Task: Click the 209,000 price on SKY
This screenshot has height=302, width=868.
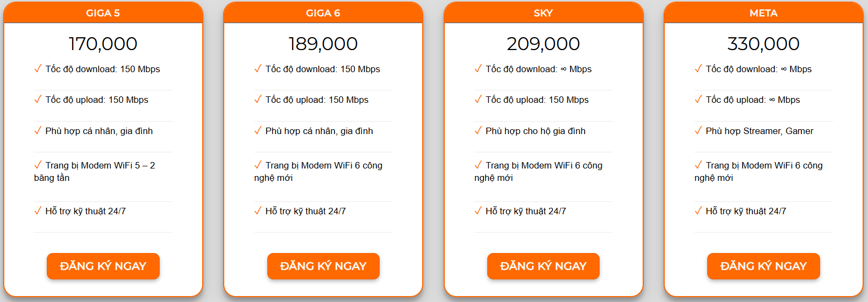Action: point(543,44)
